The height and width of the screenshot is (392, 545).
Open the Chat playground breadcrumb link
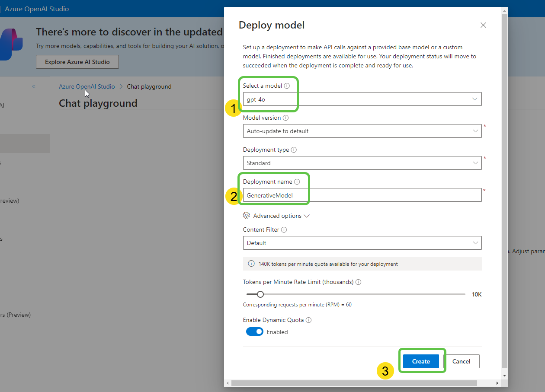[149, 86]
